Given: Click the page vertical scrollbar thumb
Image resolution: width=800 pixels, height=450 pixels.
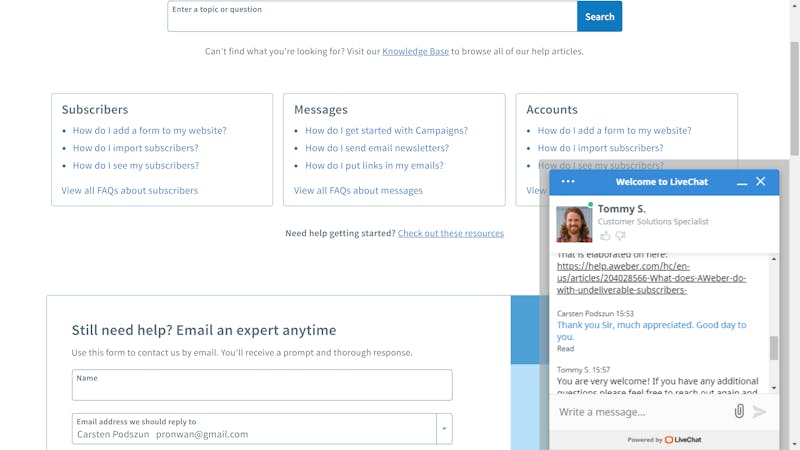Looking at the screenshot, I should coord(794,98).
